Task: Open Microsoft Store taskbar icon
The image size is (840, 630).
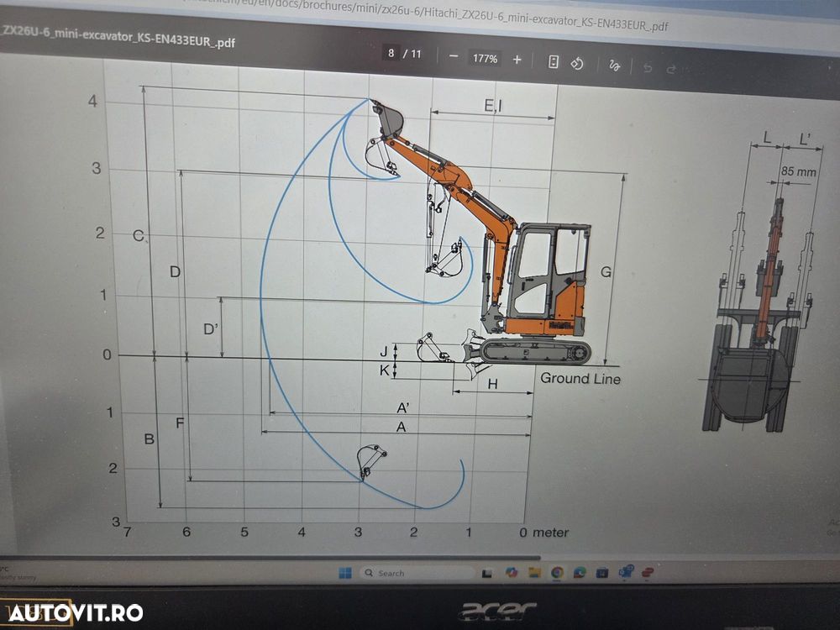Action: pos(602,573)
